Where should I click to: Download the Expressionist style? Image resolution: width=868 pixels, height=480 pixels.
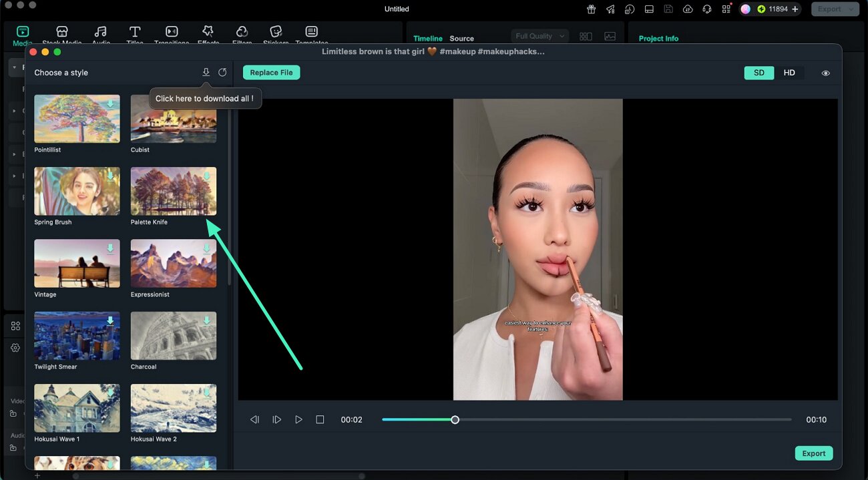(206, 248)
